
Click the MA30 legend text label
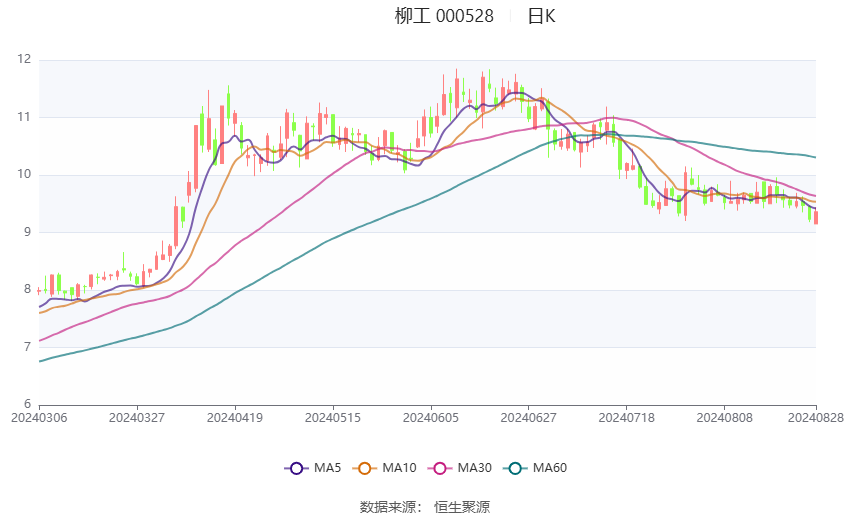pos(474,468)
